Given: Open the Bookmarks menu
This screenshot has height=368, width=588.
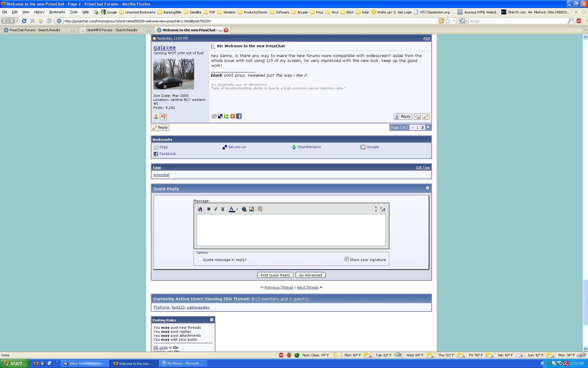Looking at the screenshot, I should 57,12.
